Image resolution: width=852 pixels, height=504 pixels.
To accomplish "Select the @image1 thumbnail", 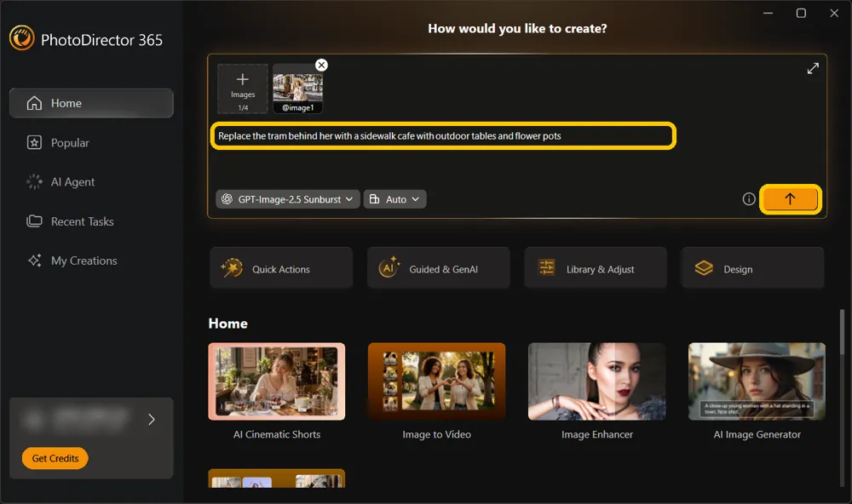I will coord(297,89).
